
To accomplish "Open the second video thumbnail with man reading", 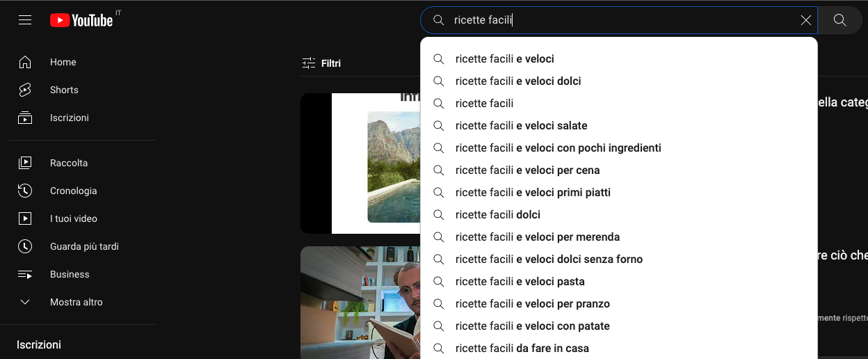I will [360, 303].
